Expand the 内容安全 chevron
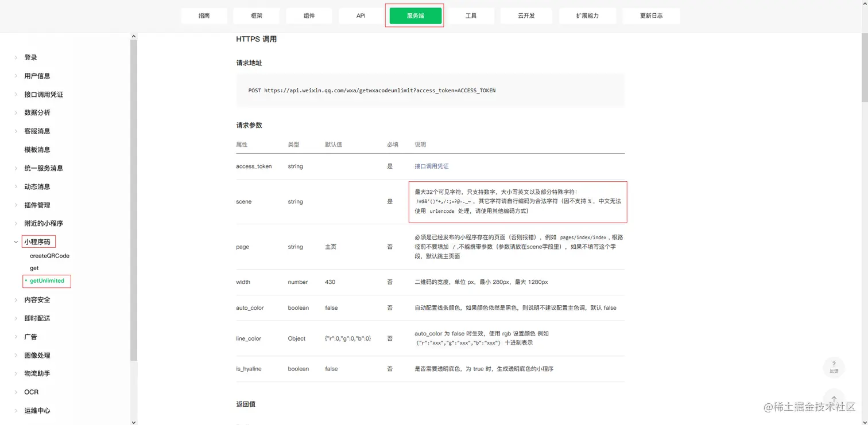Viewport: 868px width, 425px height. (x=16, y=300)
